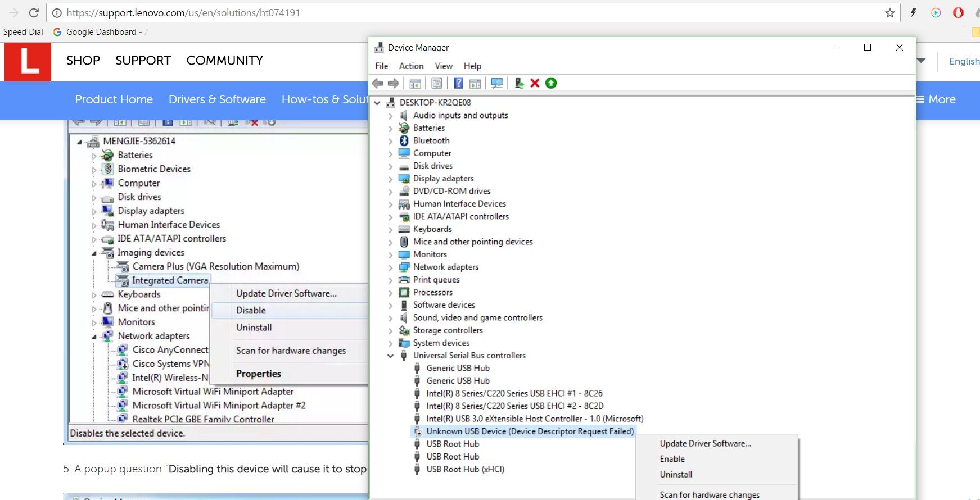
Task: Select the USB Root Hub (xHCI) entry
Action: [x=465, y=469]
